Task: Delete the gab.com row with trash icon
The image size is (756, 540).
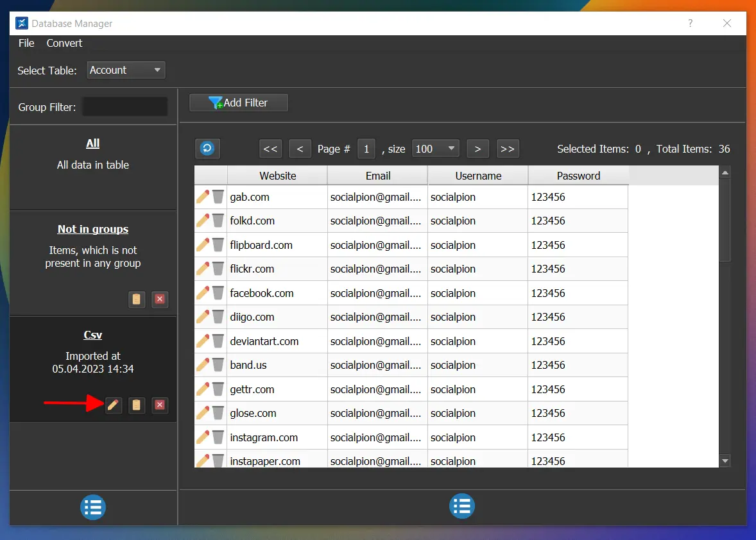Action: 218,196
